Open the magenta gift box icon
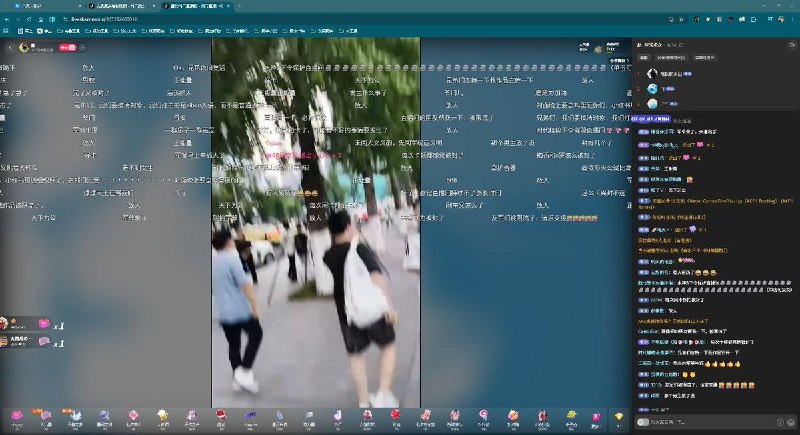The height and width of the screenshot is (435, 800). (x=595, y=417)
